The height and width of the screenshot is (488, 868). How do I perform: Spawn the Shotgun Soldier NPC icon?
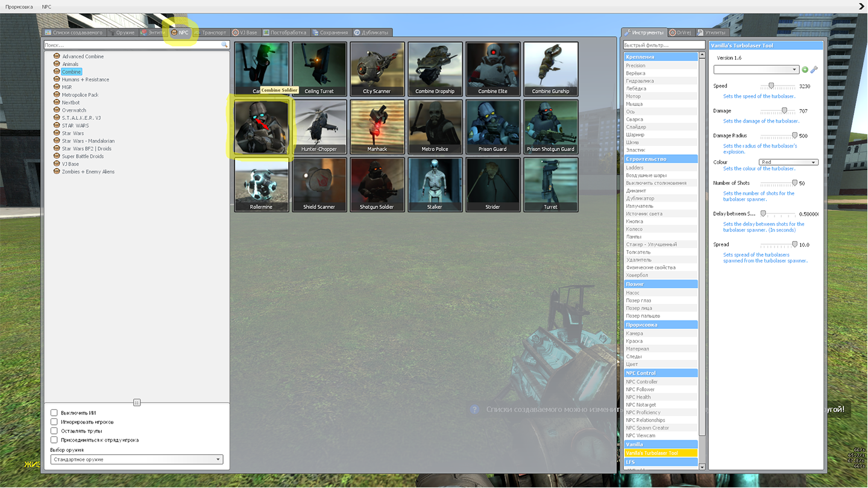[x=377, y=185]
